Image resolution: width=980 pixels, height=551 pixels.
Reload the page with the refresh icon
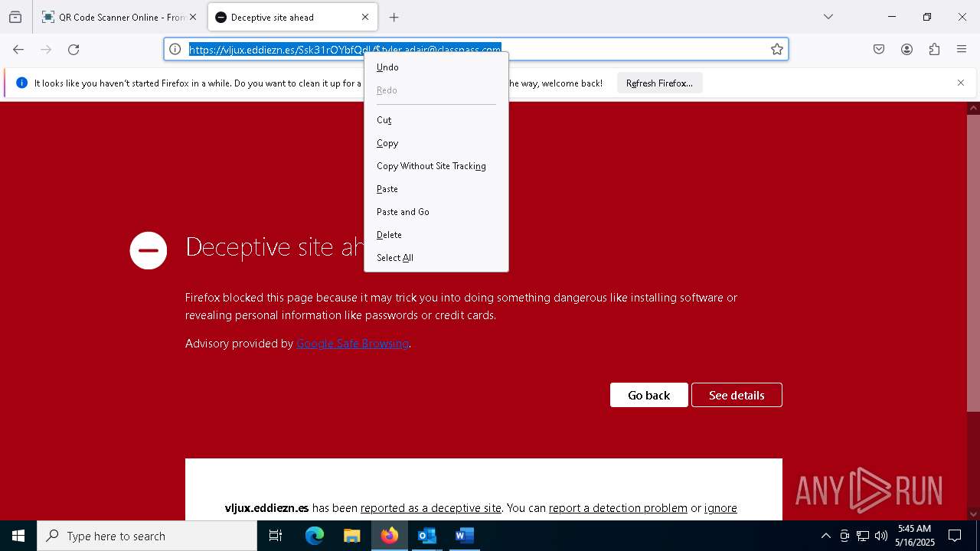pyautogui.click(x=73, y=49)
